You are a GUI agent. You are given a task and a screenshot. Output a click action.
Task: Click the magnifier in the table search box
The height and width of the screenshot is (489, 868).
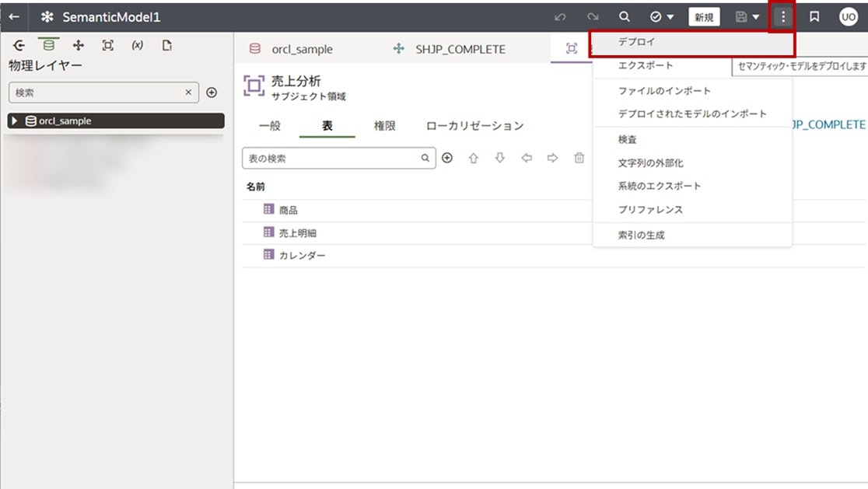click(x=425, y=159)
